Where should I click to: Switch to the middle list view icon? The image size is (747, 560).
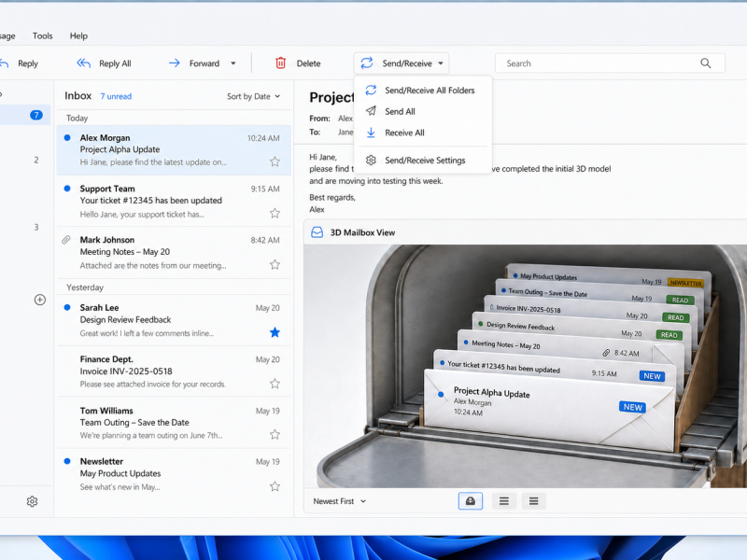click(504, 501)
